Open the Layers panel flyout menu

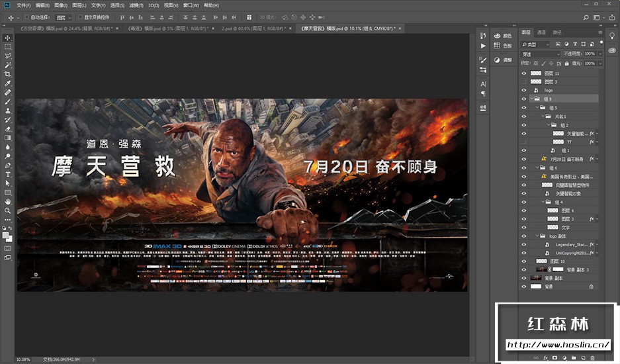point(600,32)
